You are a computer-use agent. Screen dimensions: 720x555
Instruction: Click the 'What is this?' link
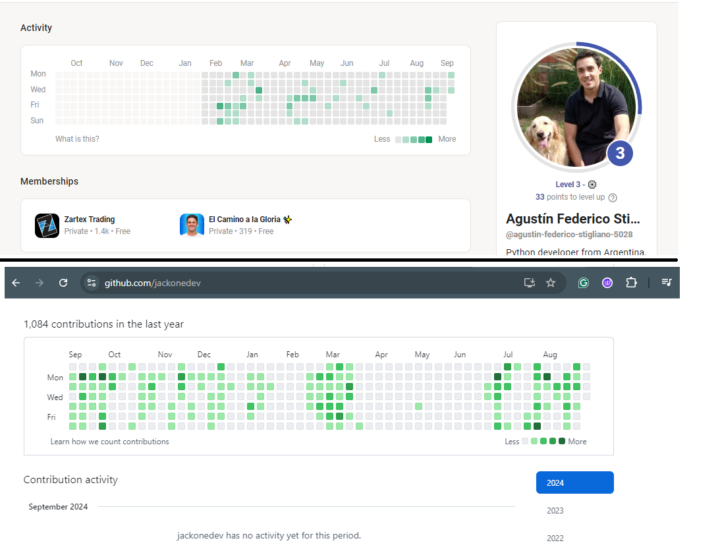(77, 139)
